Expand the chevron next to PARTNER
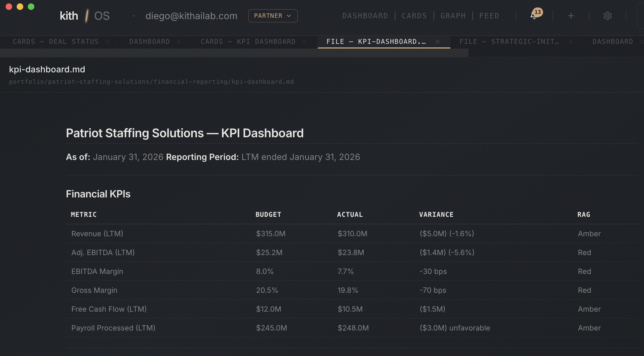Viewport: 644px width, 356px height. click(288, 16)
